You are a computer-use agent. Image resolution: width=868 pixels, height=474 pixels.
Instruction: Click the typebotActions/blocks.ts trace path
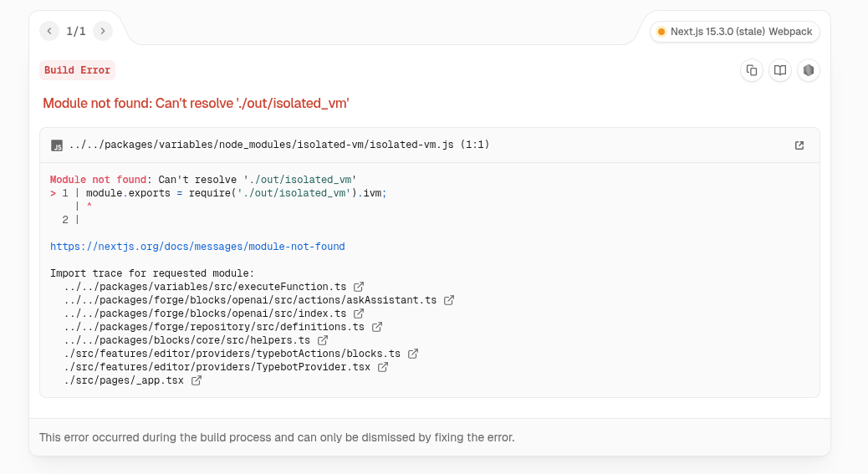coord(232,354)
